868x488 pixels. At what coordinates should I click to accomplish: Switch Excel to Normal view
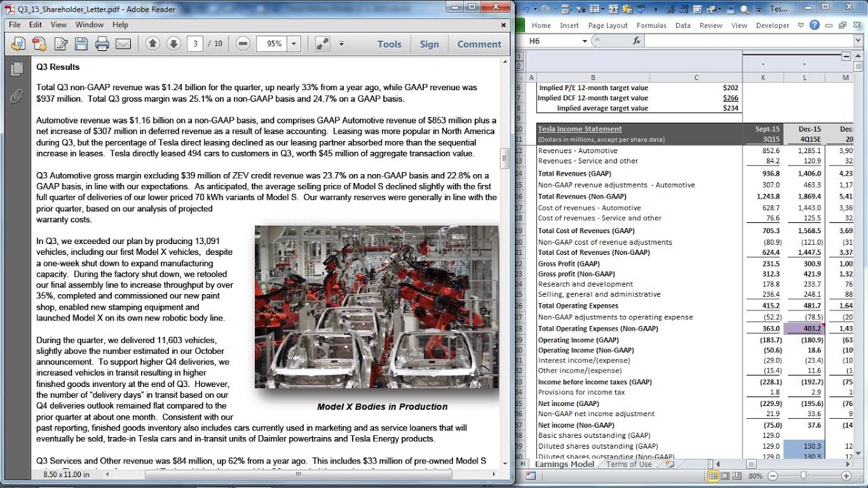[713, 476]
